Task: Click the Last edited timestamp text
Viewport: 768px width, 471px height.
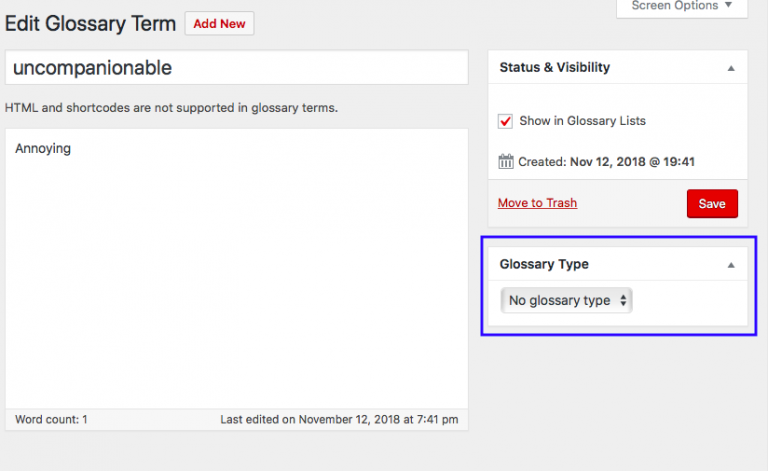Action: (x=339, y=420)
